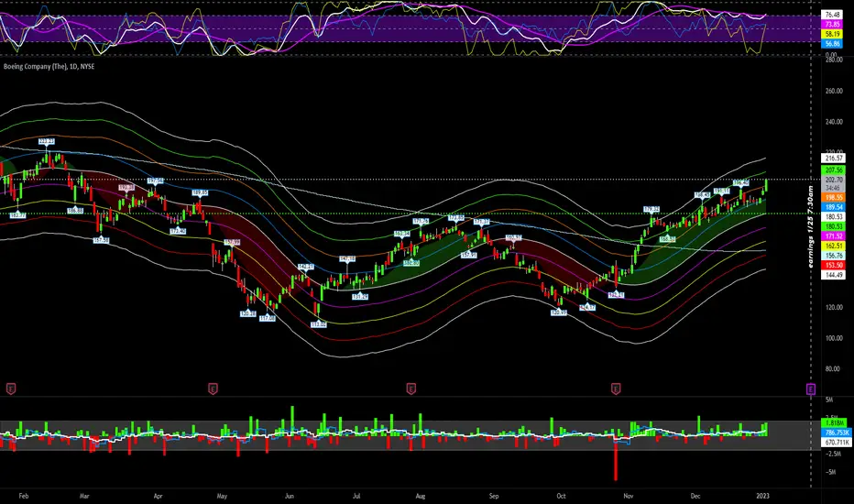Open the earnings E marker left of May

click(213, 389)
